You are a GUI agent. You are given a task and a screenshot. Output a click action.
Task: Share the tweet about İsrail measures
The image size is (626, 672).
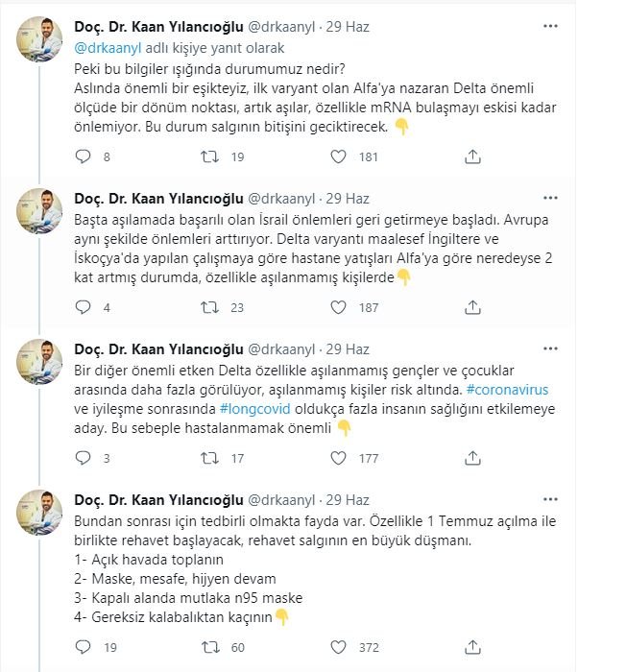[x=472, y=308]
